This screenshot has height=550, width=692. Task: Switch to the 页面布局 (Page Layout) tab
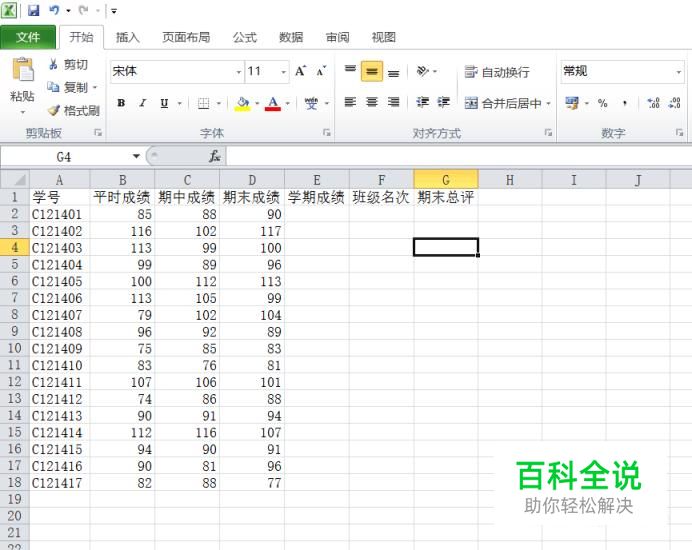point(186,38)
